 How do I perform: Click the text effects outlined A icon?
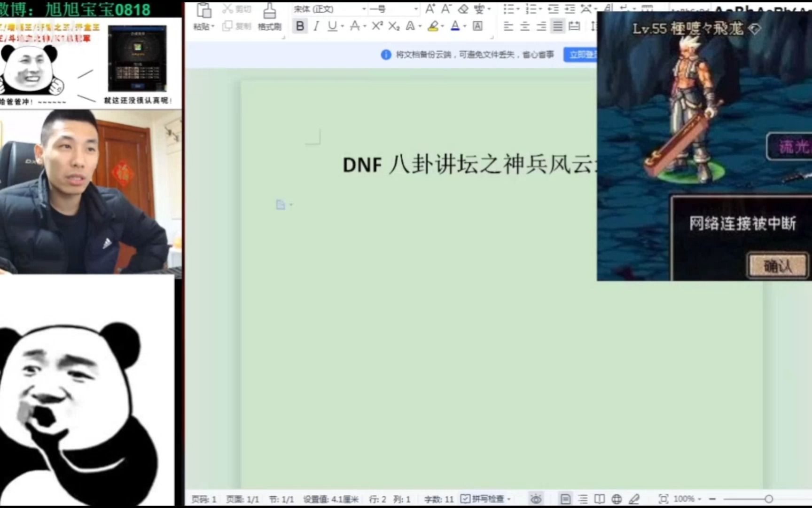[410, 26]
